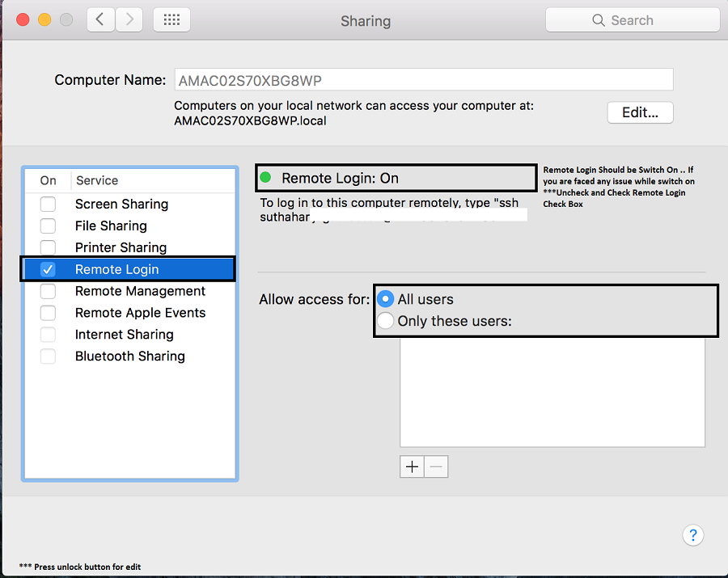
Task: Enable the Screen Sharing checkbox
Action: tap(48, 204)
